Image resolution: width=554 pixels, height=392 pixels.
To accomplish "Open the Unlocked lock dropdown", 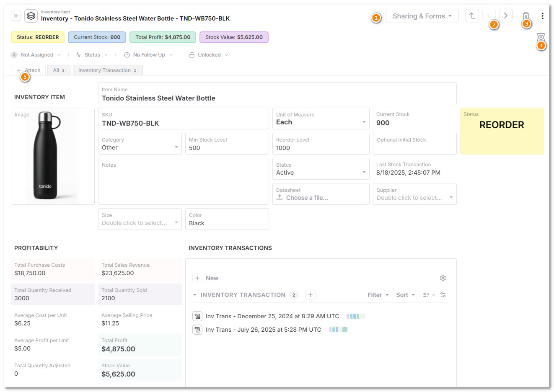I will (209, 55).
